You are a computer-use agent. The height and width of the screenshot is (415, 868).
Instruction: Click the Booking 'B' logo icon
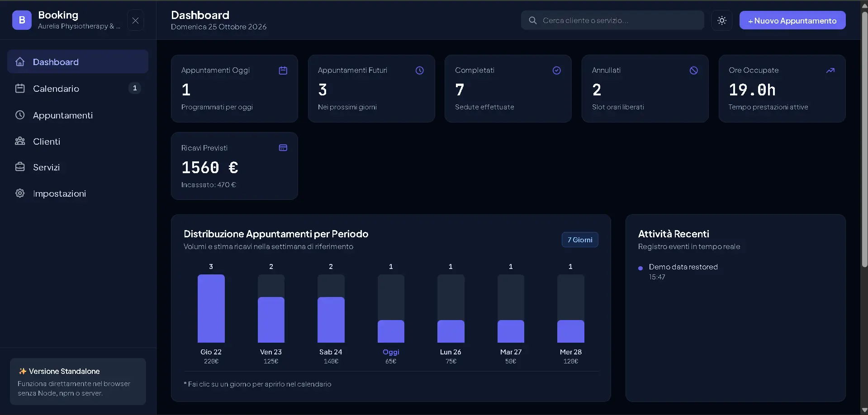pyautogui.click(x=22, y=20)
